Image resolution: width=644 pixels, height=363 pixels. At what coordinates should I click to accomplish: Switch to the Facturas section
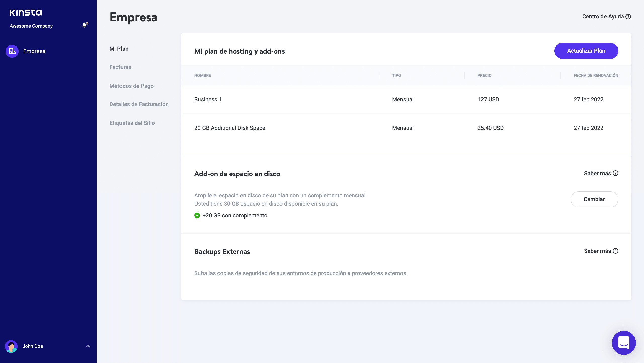click(x=120, y=67)
